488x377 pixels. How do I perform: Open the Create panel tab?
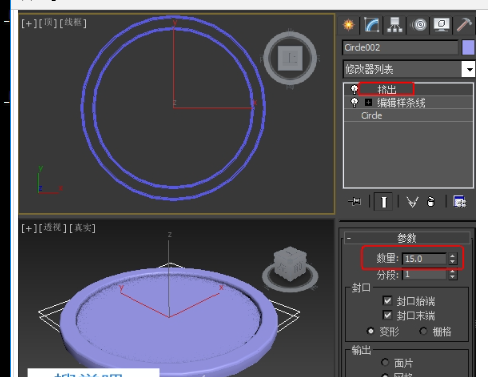click(x=349, y=25)
